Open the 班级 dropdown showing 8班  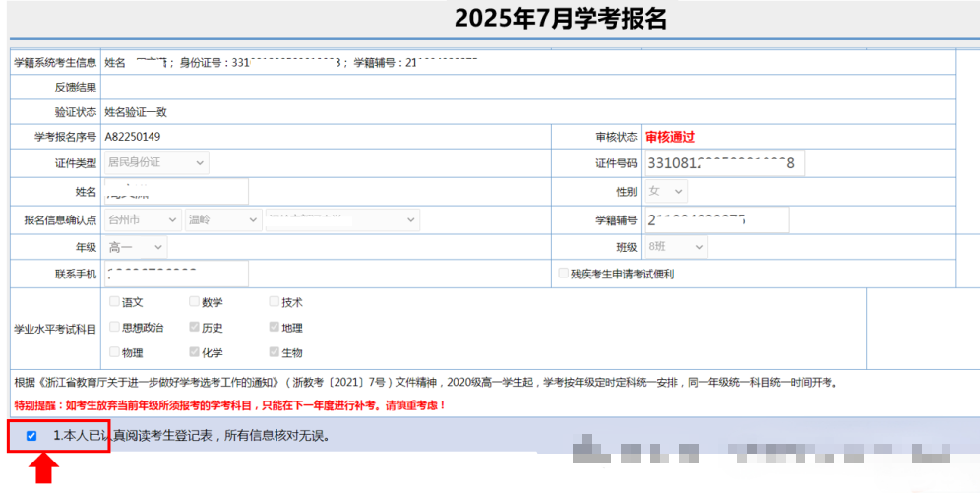point(675,247)
